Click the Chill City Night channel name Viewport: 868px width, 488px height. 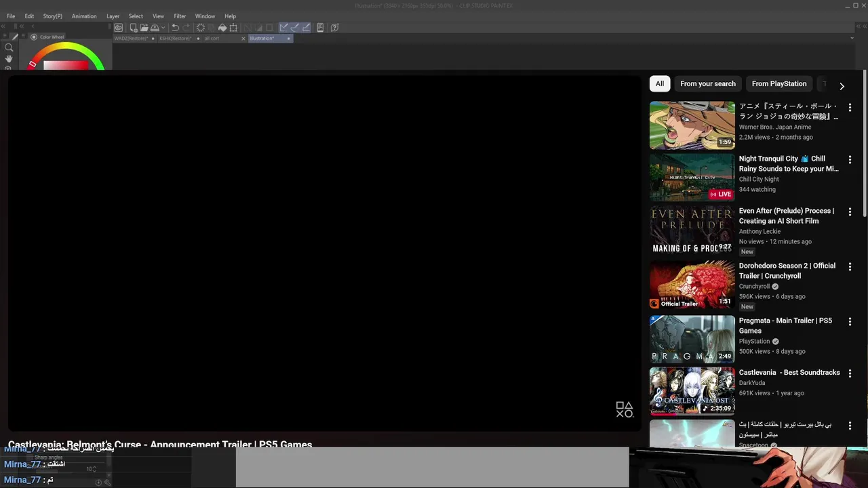point(759,180)
